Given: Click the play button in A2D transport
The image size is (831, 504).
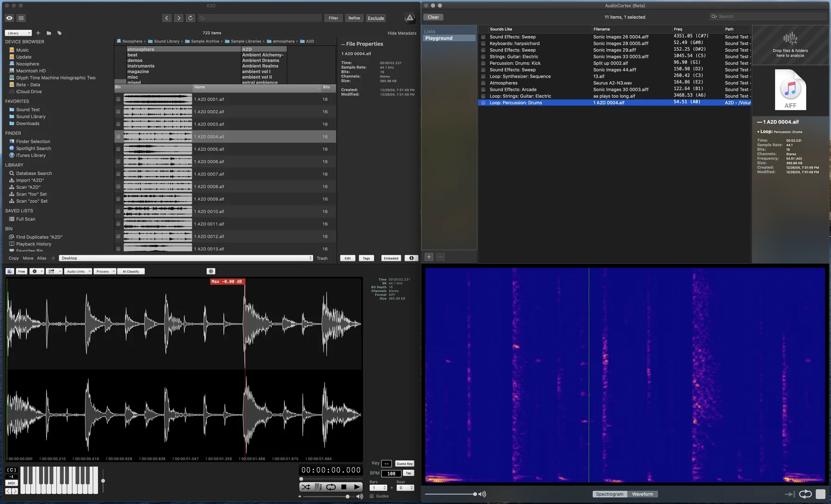Looking at the screenshot, I should (357, 487).
